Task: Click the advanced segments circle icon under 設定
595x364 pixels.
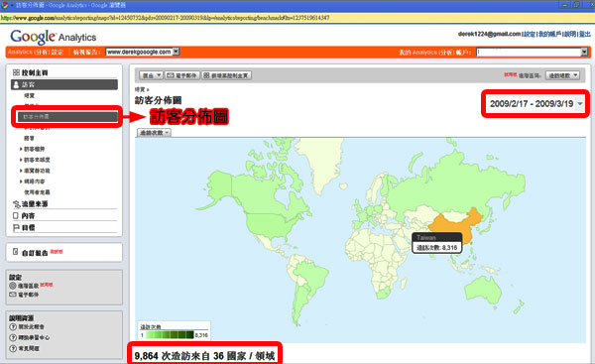Action: tap(13, 286)
